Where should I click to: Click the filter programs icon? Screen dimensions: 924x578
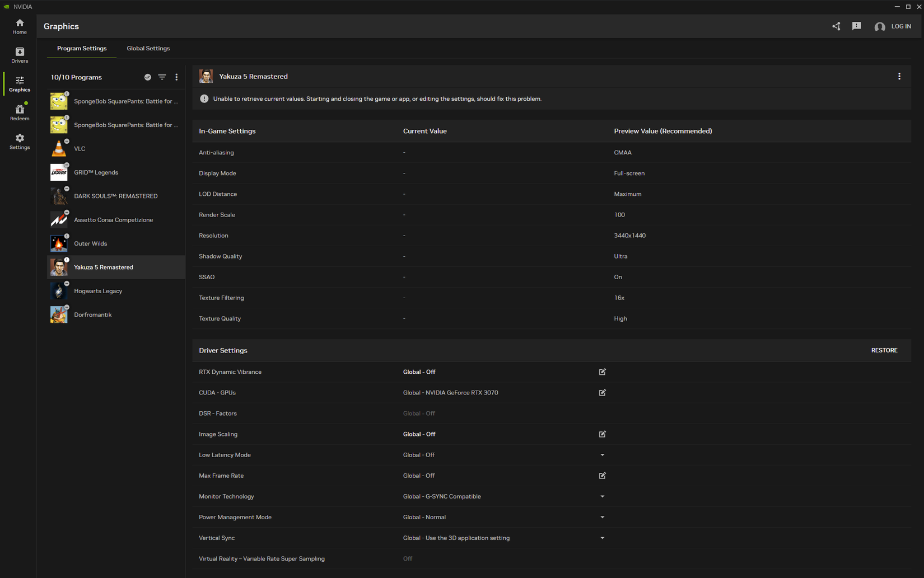pos(162,77)
